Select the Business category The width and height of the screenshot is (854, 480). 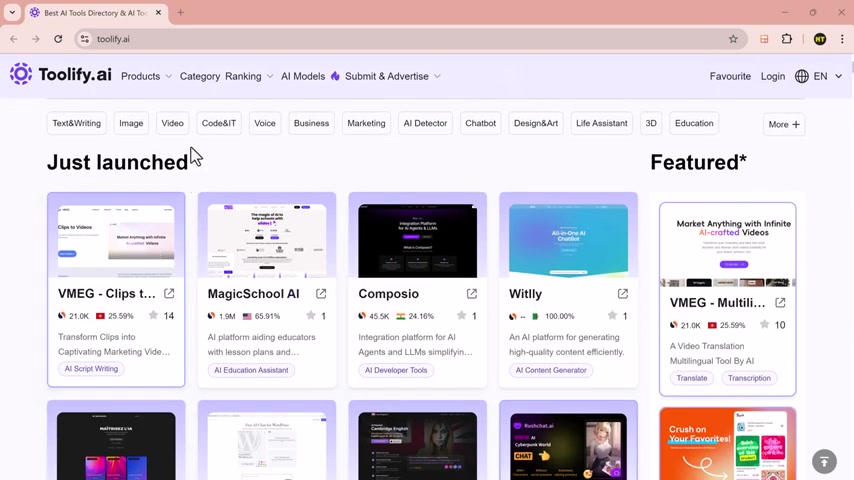[312, 123]
